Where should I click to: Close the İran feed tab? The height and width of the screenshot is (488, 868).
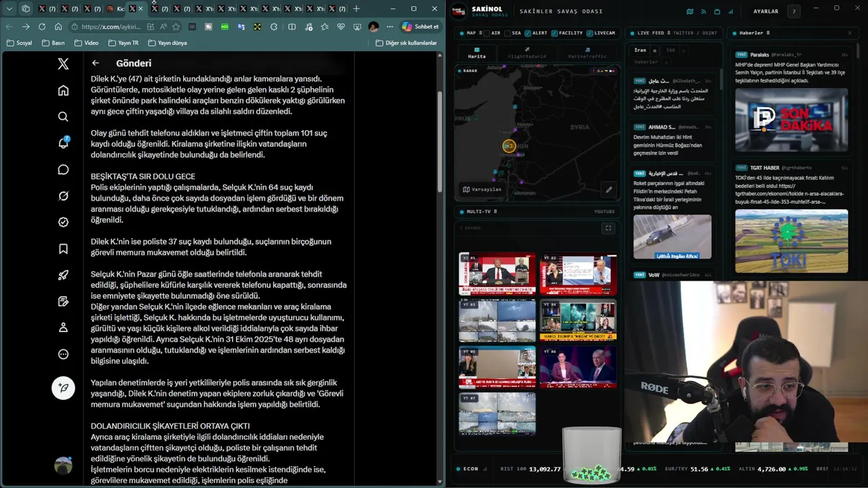click(654, 50)
